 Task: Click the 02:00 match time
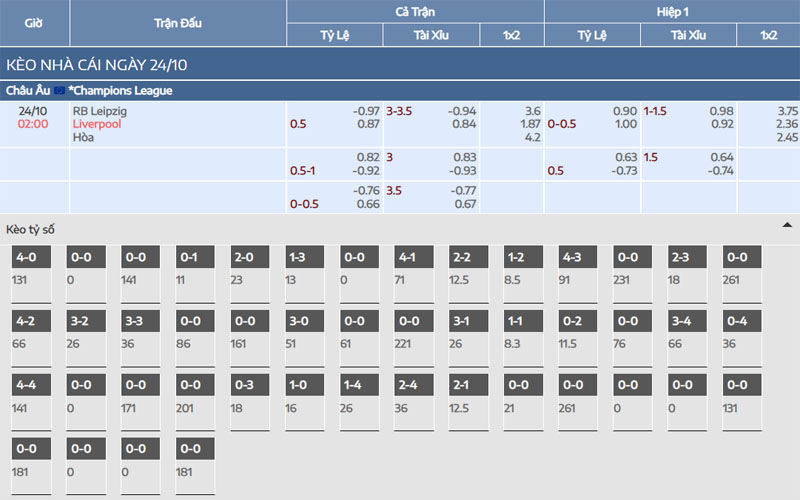tap(34, 124)
